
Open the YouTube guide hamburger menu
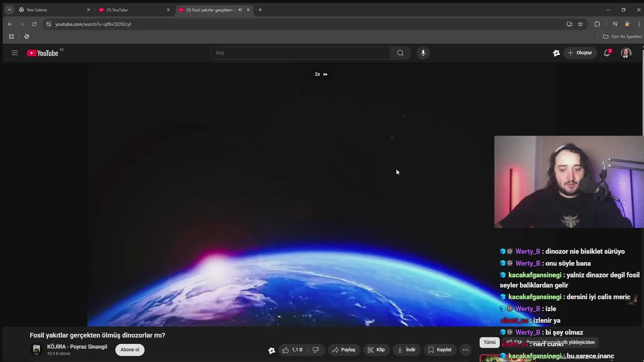[x=15, y=53]
